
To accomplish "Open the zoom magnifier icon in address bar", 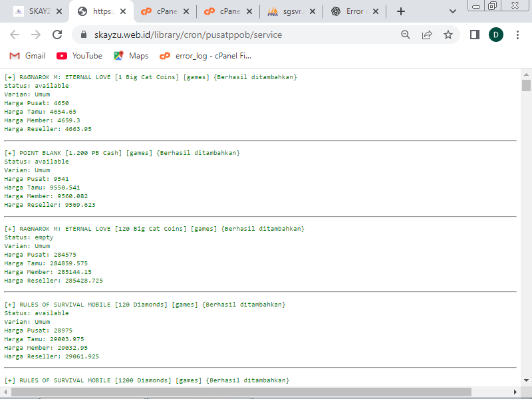I will (405, 35).
